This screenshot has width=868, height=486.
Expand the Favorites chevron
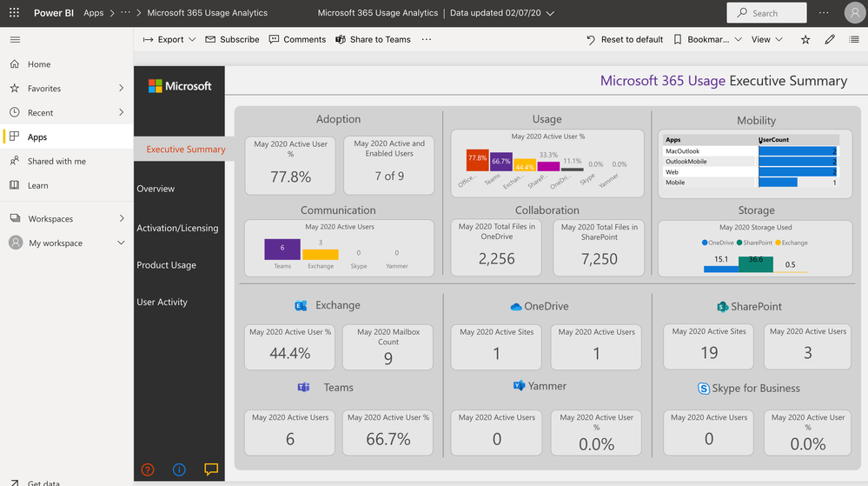122,88
